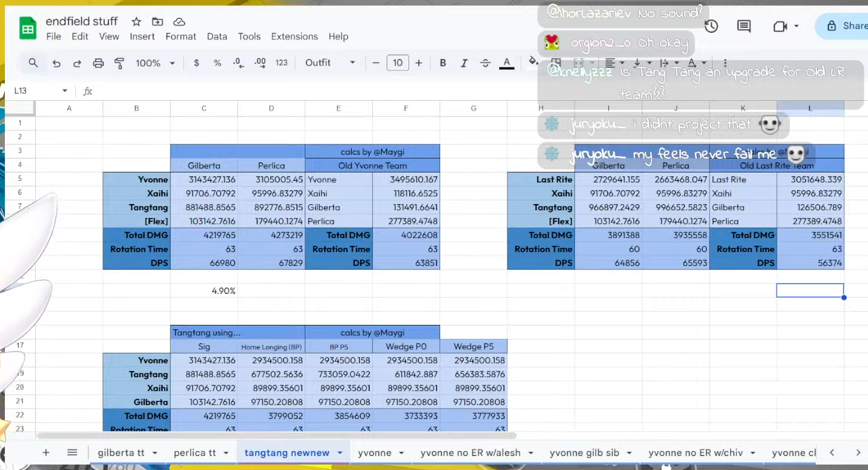Activate the paint format tool

(x=120, y=63)
